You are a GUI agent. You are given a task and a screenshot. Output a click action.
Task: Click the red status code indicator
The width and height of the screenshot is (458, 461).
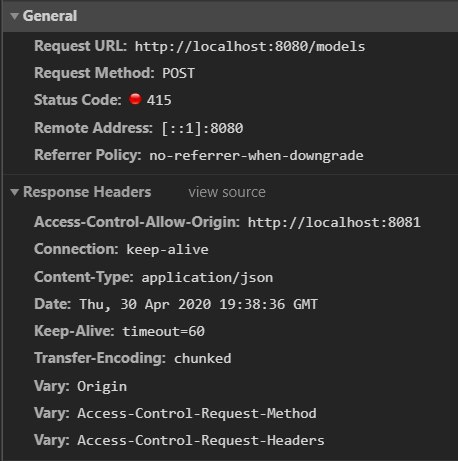[135, 99]
